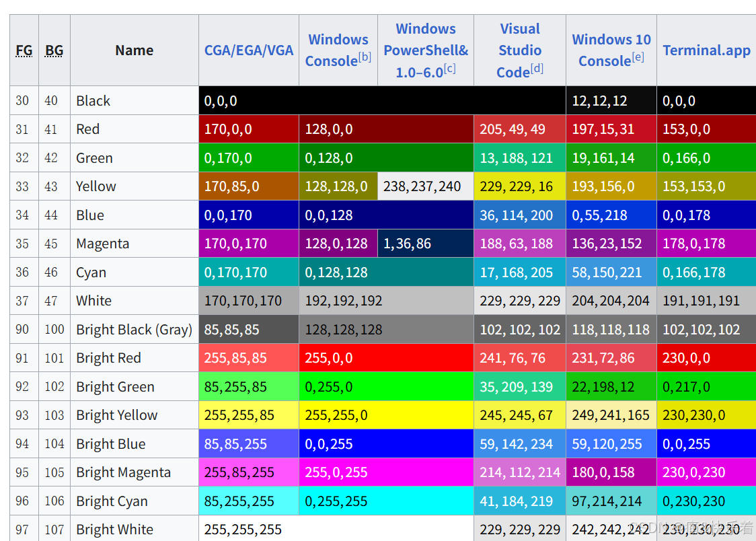Select BG code 47 in the White row
The height and width of the screenshot is (541, 756).
coord(54,300)
